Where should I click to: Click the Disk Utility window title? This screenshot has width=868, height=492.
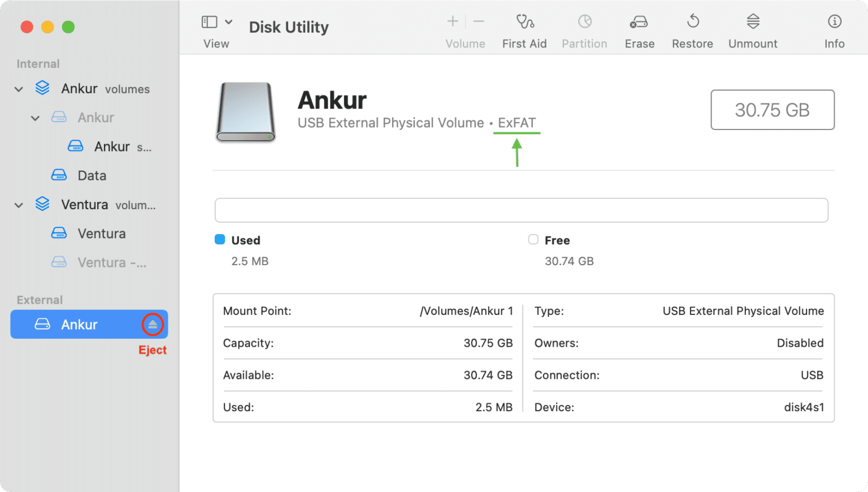(x=289, y=27)
